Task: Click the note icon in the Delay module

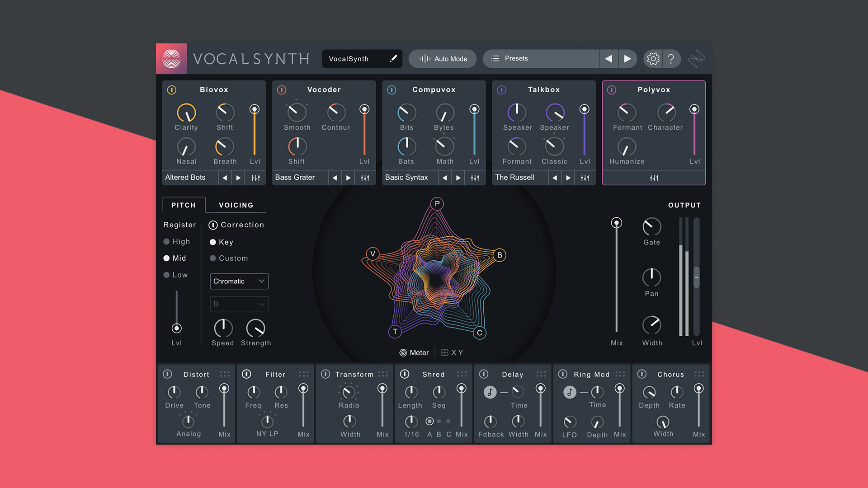Action: tap(490, 392)
